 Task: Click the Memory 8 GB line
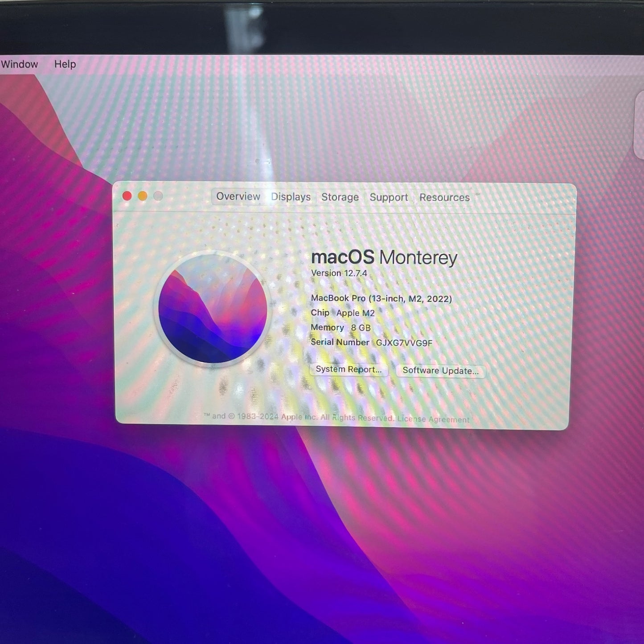pyautogui.click(x=341, y=328)
